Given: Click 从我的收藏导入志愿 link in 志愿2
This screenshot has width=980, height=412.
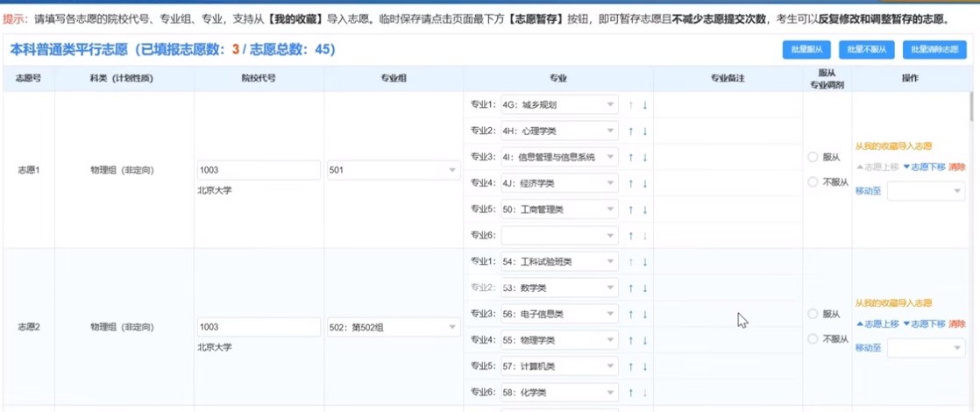Looking at the screenshot, I should 893,303.
